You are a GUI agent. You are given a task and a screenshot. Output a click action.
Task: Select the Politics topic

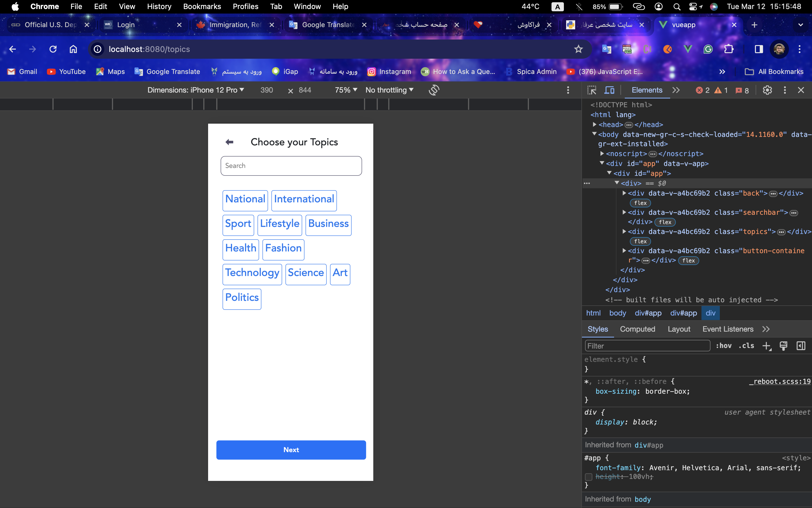(242, 299)
